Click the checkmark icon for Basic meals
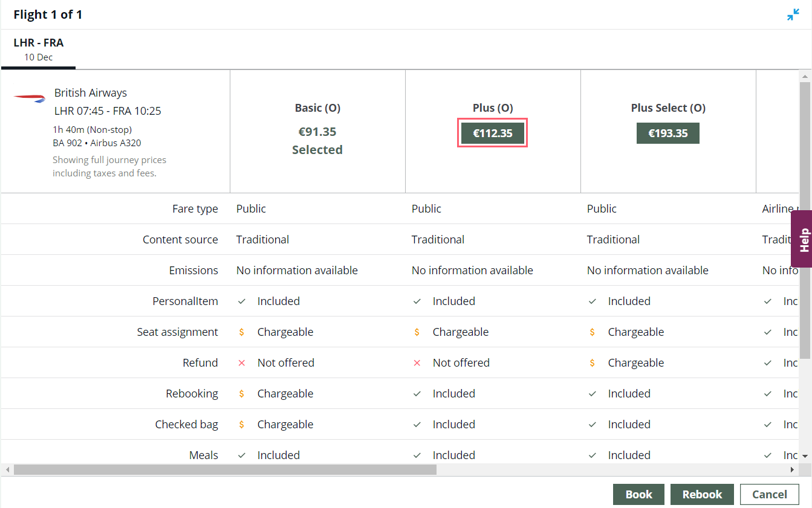Screen dimensions: 812x508 click(x=242, y=455)
